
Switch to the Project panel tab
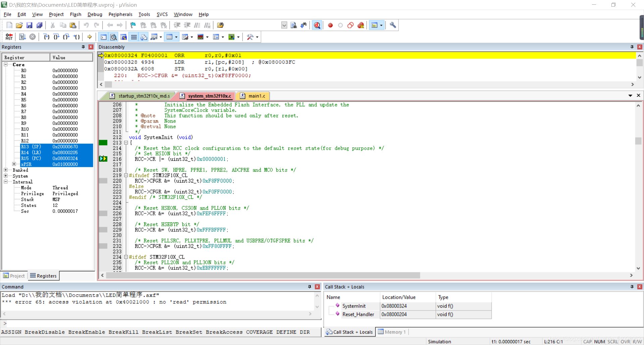(x=14, y=276)
